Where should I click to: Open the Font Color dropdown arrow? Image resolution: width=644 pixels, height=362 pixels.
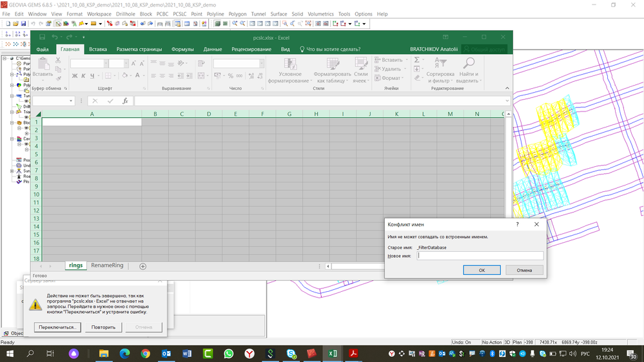(144, 76)
